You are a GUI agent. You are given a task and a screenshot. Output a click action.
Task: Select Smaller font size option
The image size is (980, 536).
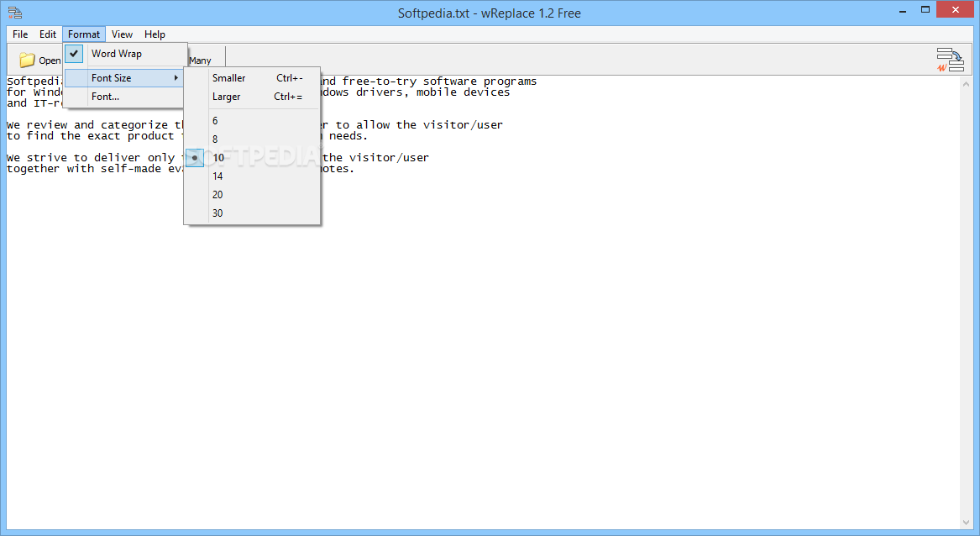coord(253,78)
